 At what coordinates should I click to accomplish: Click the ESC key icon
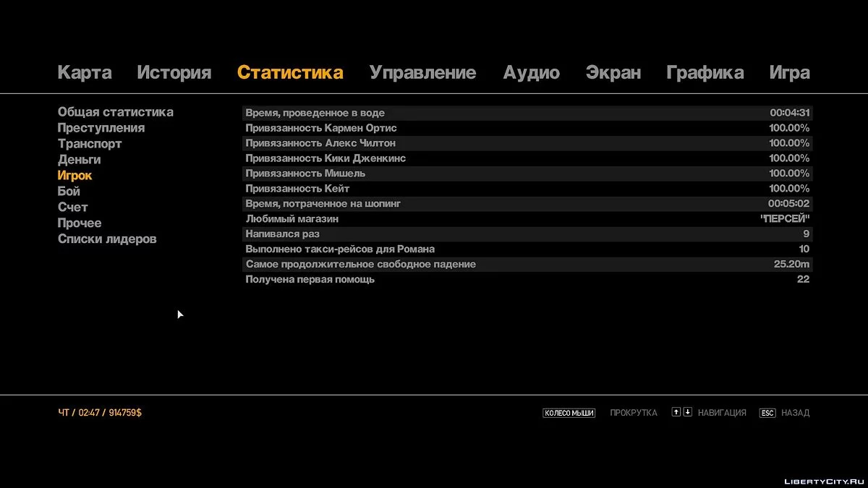tap(767, 413)
